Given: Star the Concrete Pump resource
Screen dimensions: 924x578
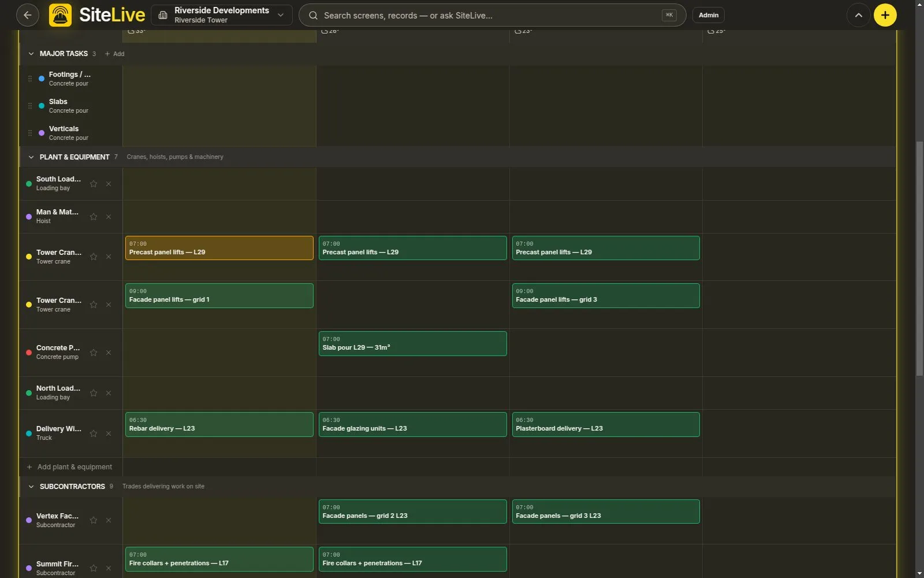Looking at the screenshot, I should [x=94, y=353].
